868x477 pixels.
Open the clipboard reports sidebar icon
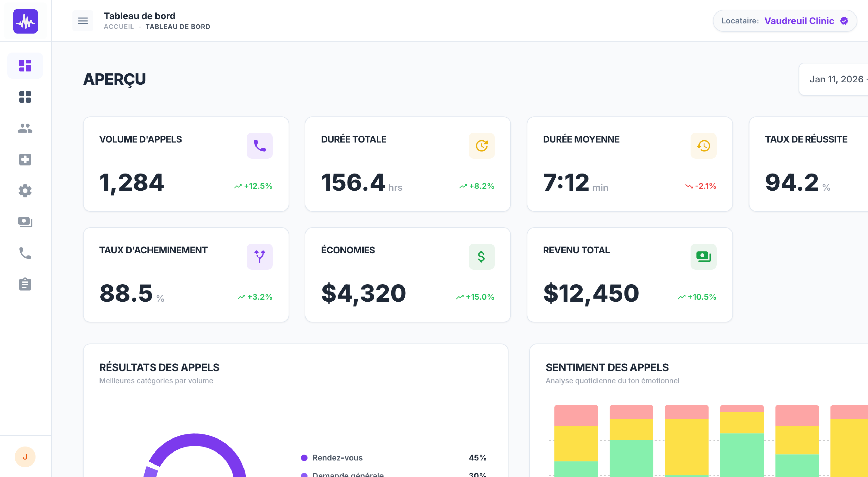(x=25, y=284)
